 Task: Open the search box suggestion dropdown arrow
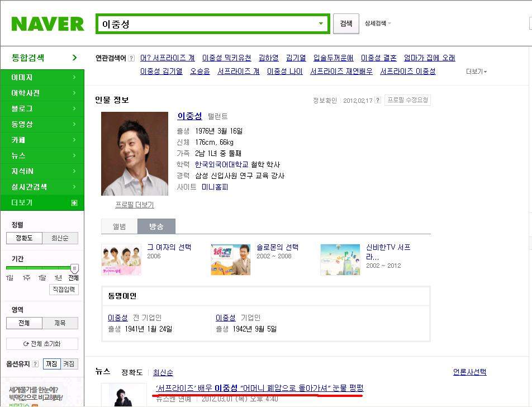(x=321, y=24)
